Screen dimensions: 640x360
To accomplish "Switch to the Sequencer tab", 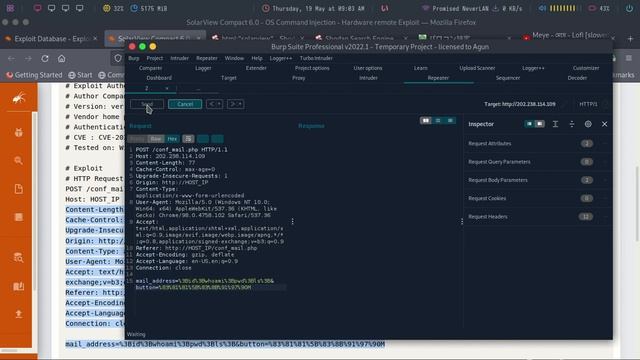I will tap(508, 78).
